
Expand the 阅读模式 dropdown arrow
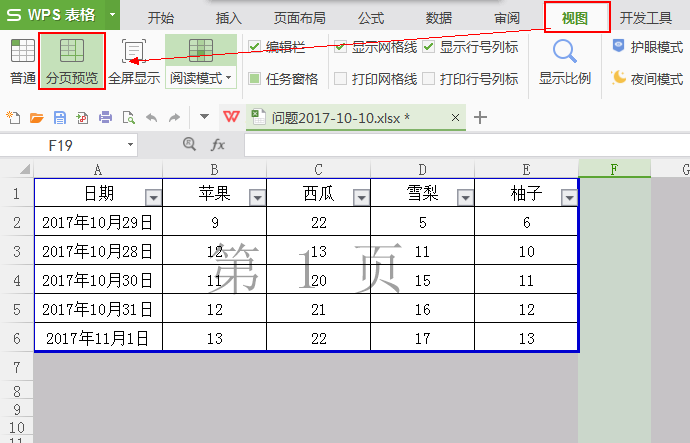pyautogui.click(x=229, y=78)
